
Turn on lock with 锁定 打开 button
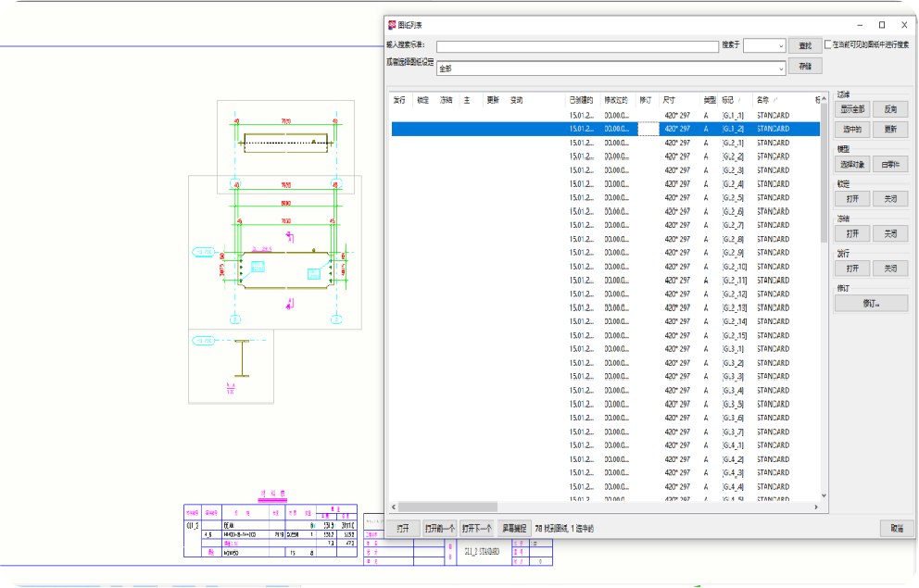click(852, 199)
